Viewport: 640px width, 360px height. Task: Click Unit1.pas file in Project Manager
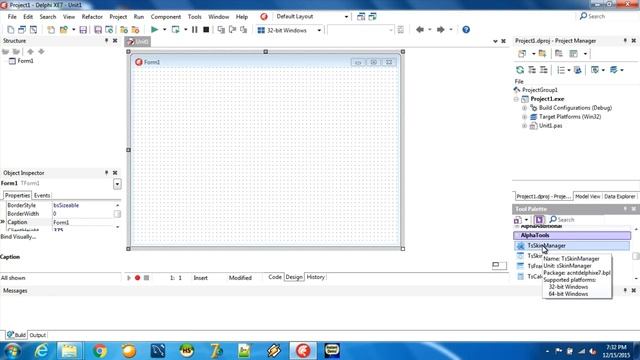(550, 126)
